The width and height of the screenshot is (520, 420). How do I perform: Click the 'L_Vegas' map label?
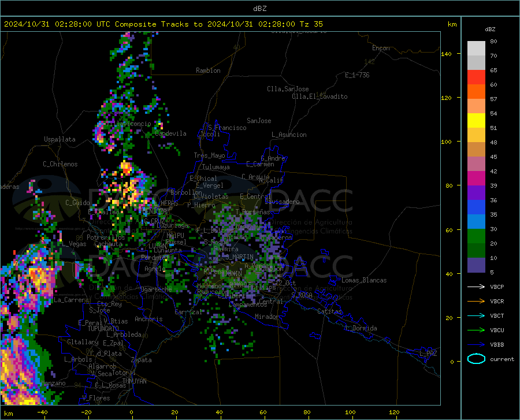coord(74,244)
